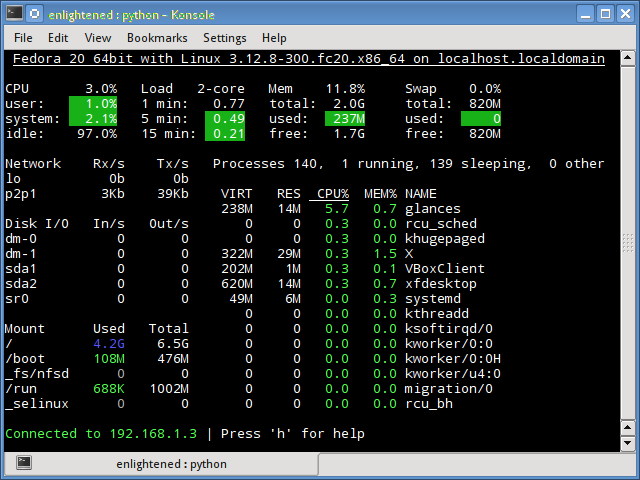
Task: Click the sda2 disk label
Action: [x=21, y=284]
